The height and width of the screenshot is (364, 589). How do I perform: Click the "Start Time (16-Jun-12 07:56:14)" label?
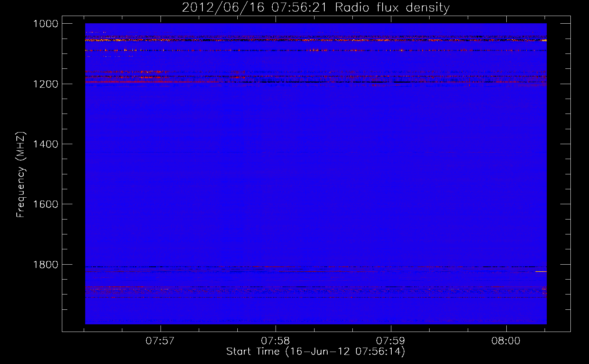(x=316, y=352)
